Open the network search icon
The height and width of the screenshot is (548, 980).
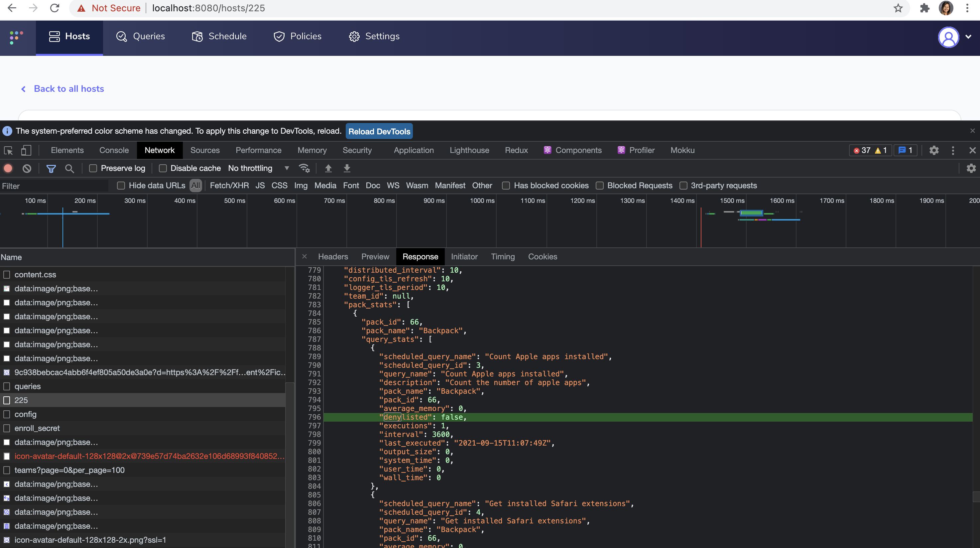tap(69, 168)
